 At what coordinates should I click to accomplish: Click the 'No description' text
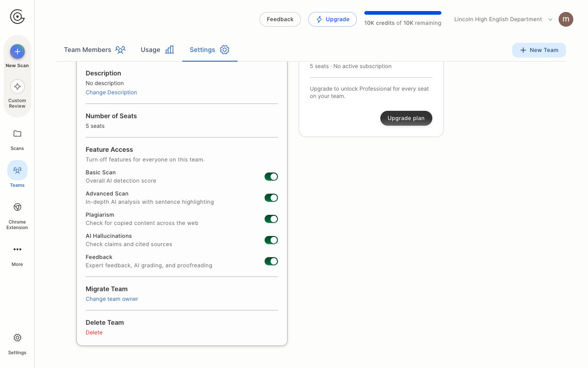tap(105, 83)
